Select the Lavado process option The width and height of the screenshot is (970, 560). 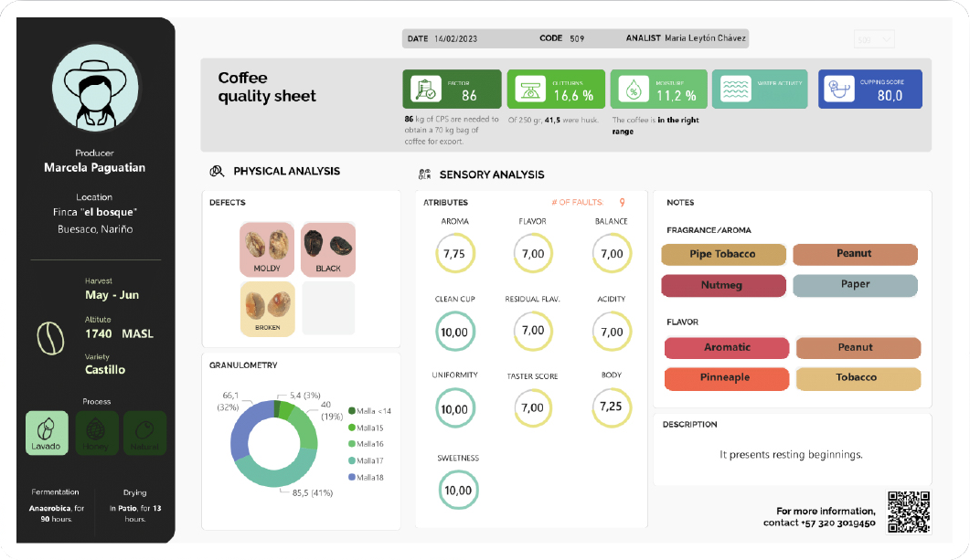click(47, 433)
